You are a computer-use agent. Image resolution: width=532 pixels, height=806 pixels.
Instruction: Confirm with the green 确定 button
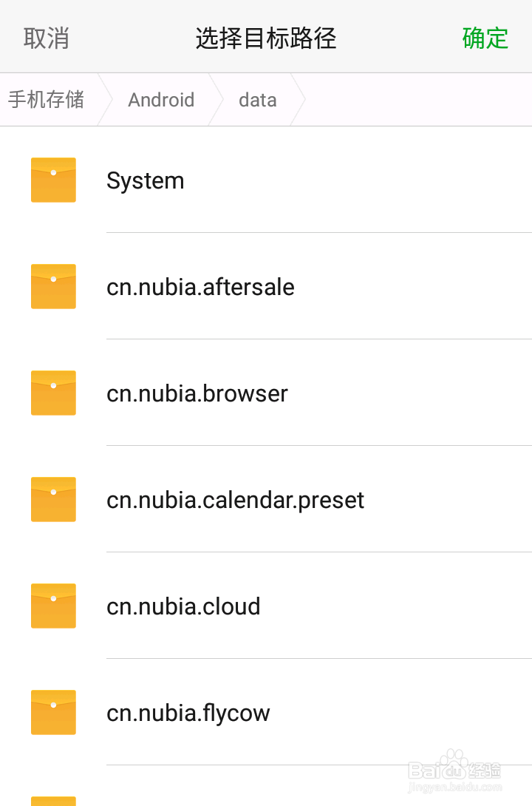(x=485, y=38)
